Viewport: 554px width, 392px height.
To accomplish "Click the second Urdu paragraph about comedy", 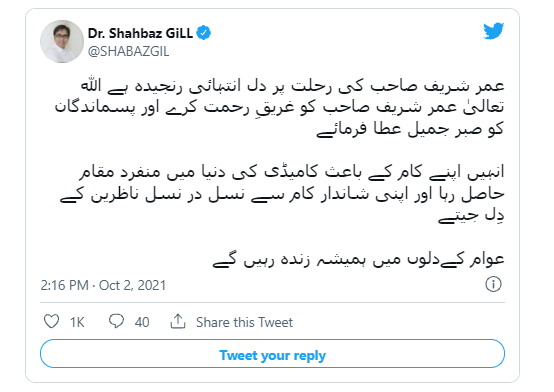I will pos(282,194).
